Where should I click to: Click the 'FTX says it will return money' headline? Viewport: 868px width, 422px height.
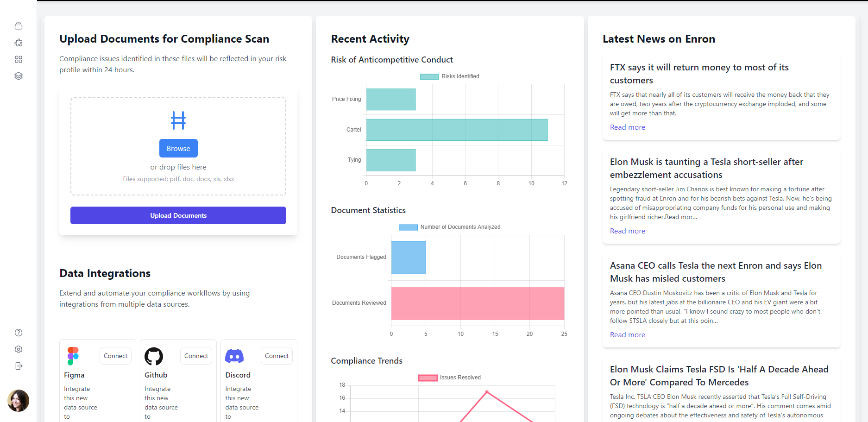click(699, 74)
